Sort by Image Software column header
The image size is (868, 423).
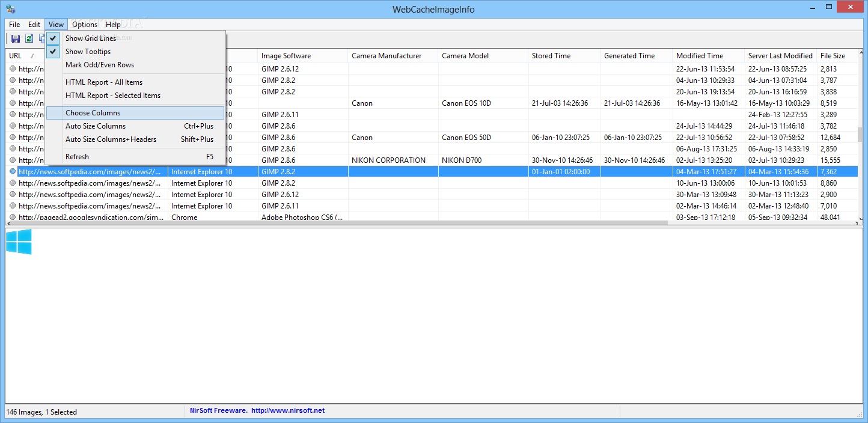coord(303,56)
